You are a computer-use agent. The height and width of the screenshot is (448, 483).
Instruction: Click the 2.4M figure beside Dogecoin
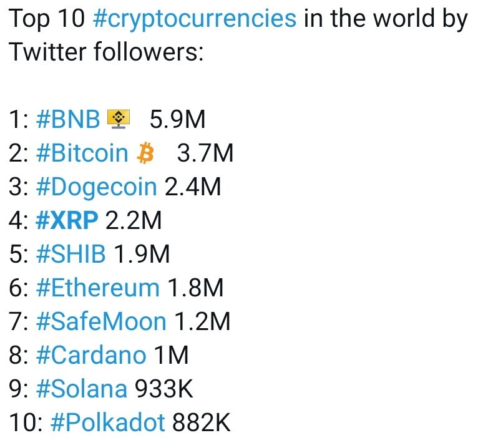coord(193,187)
